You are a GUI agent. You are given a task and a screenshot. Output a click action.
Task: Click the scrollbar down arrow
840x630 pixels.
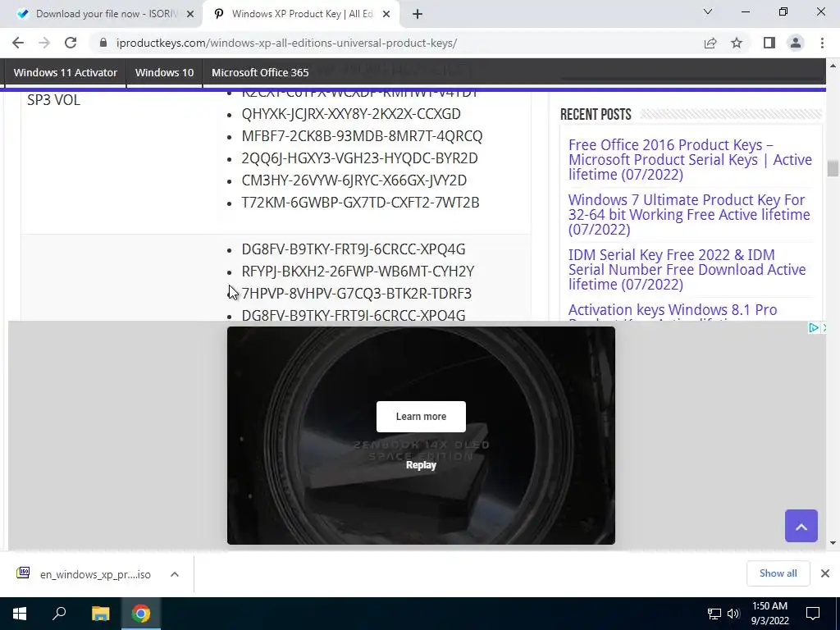coord(833,543)
